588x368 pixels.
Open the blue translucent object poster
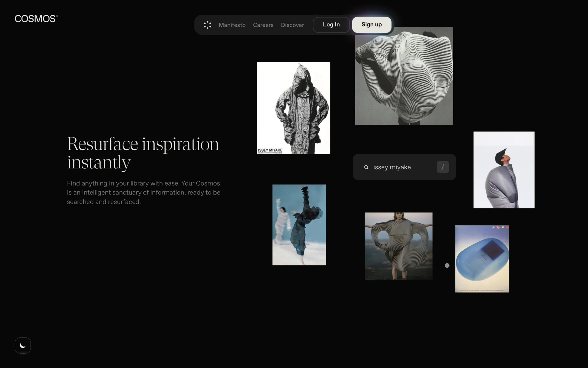click(x=482, y=259)
